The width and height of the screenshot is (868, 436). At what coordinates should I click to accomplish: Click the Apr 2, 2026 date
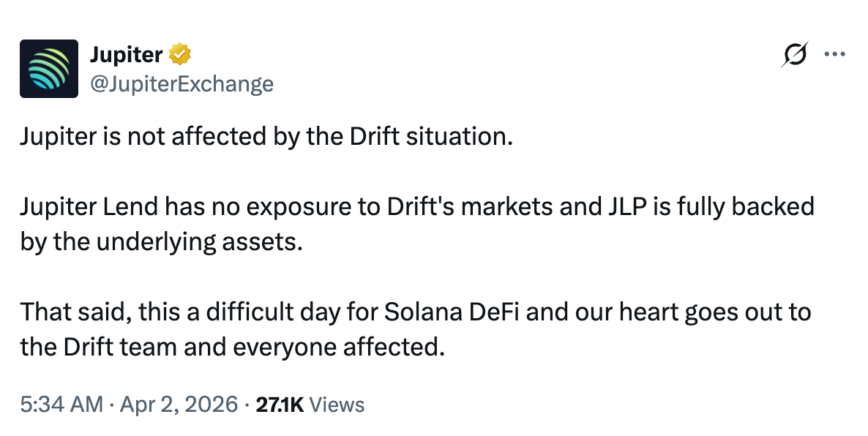pos(180,404)
